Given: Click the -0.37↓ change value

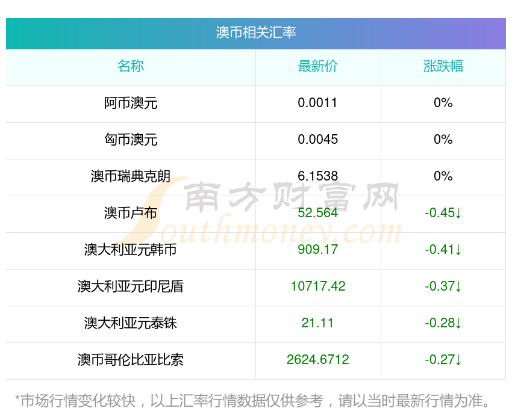Looking at the screenshot, I should [443, 286].
